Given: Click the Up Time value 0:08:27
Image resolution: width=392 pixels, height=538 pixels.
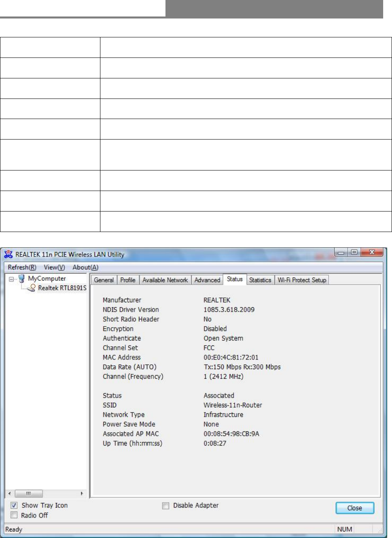Looking at the screenshot, I should pyautogui.click(x=215, y=444).
